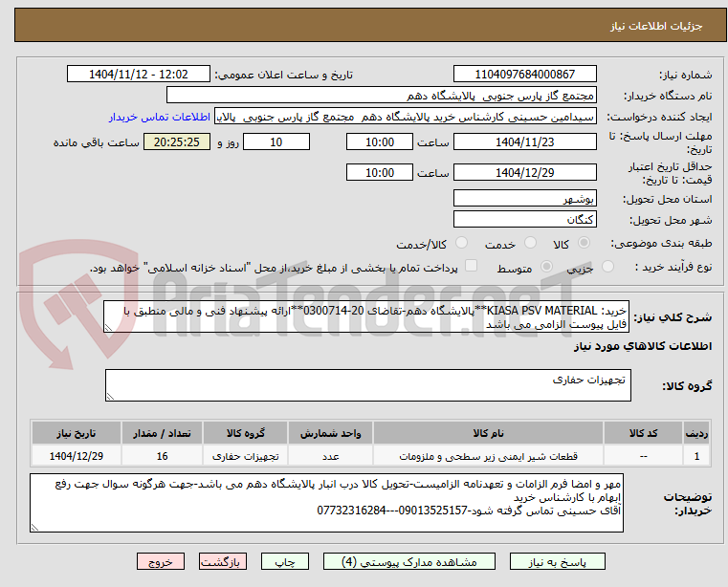Click the اطلاعات کالاهای مورد نیاز heading
The image size is (728, 587).
click(x=643, y=346)
